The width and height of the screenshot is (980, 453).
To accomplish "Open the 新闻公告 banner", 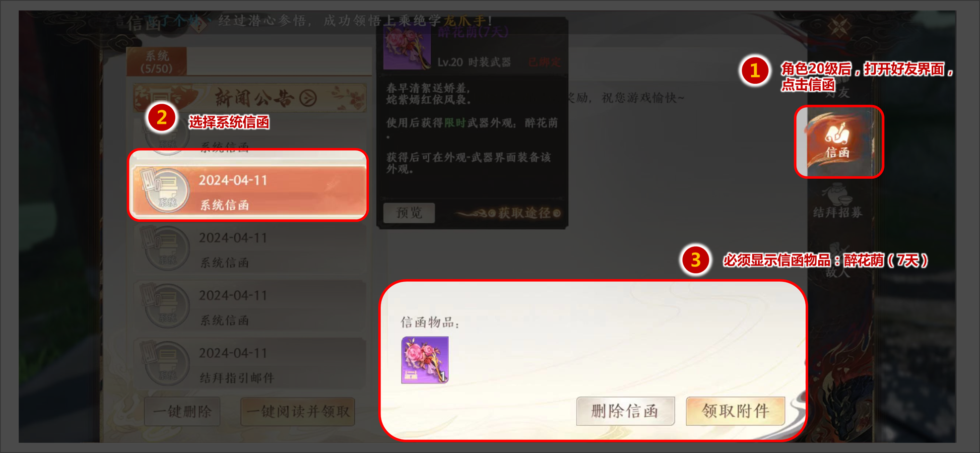I will click(x=250, y=98).
